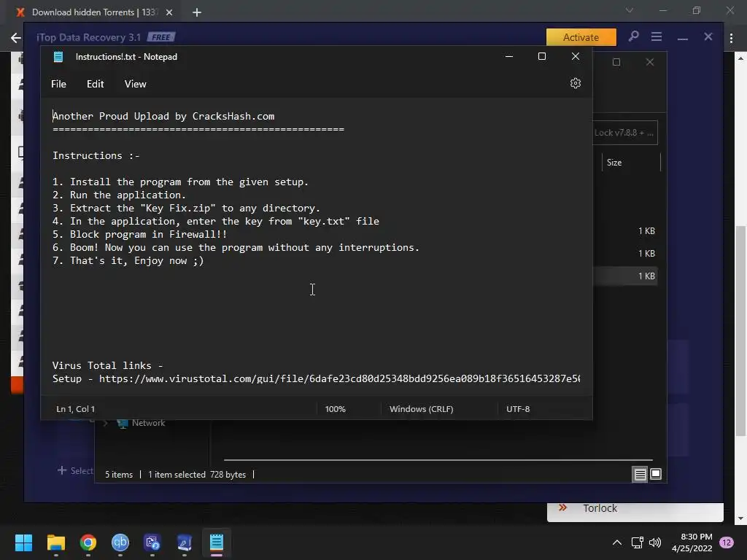Close the Download hidden Torrents tab
Image resolution: width=747 pixels, height=560 pixels.
(169, 12)
